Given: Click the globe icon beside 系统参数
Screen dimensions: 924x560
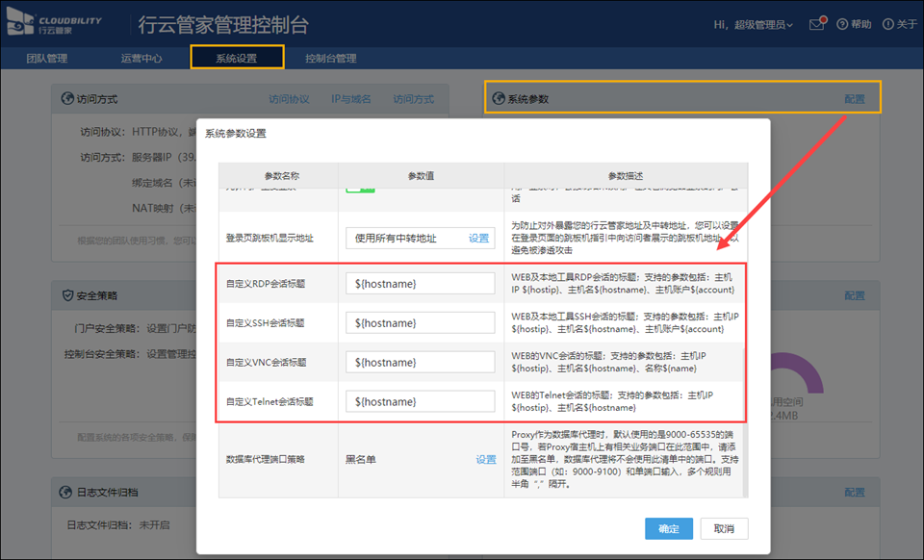Looking at the screenshot, I should click(499, 99).
